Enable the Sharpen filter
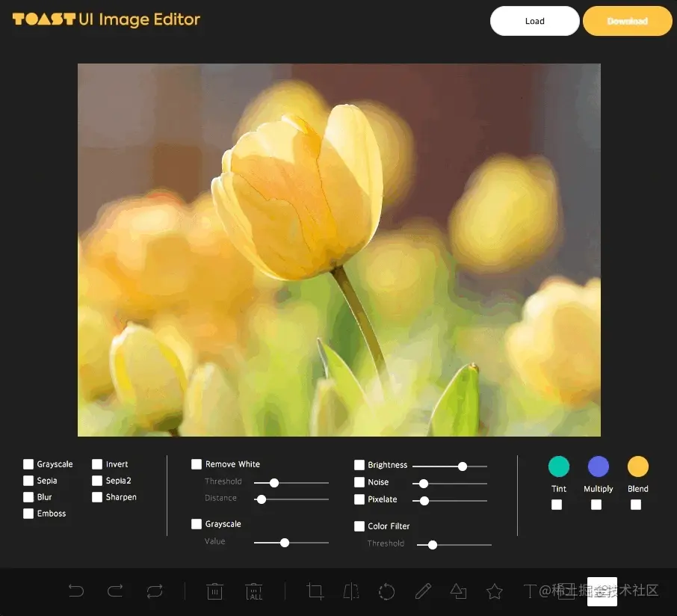 97,497
